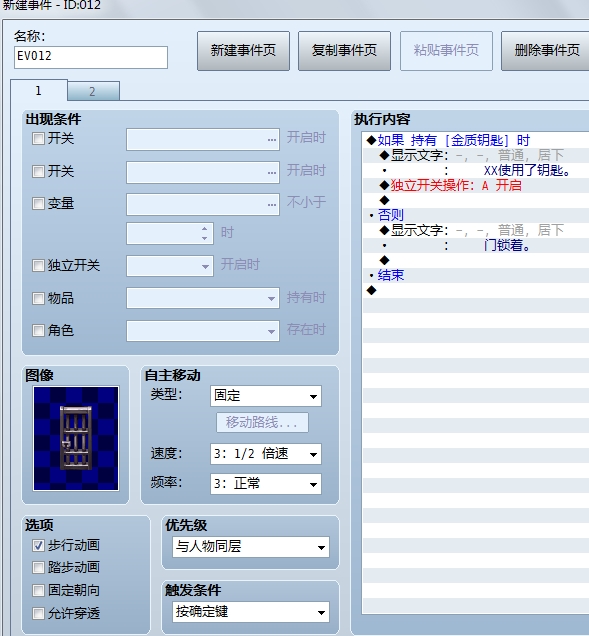
Task: Tick the 独立开关 condition checkbox
Action: [38, 266]
